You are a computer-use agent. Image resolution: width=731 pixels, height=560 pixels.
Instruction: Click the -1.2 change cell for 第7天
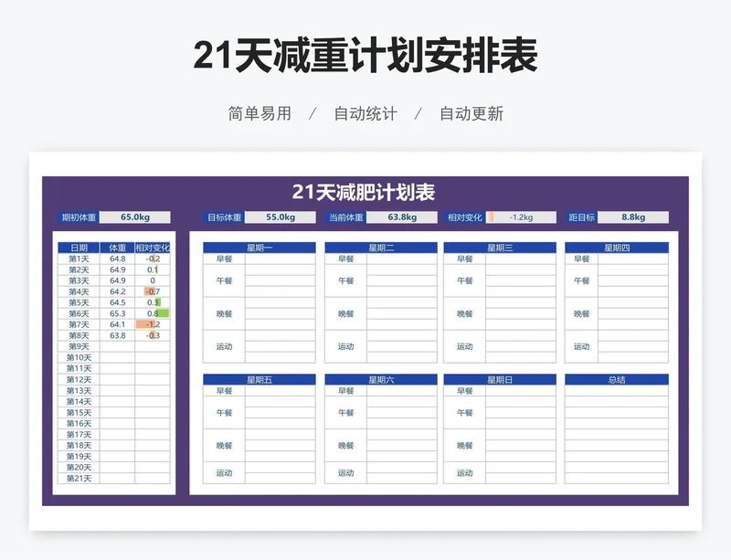coord(153,324)
